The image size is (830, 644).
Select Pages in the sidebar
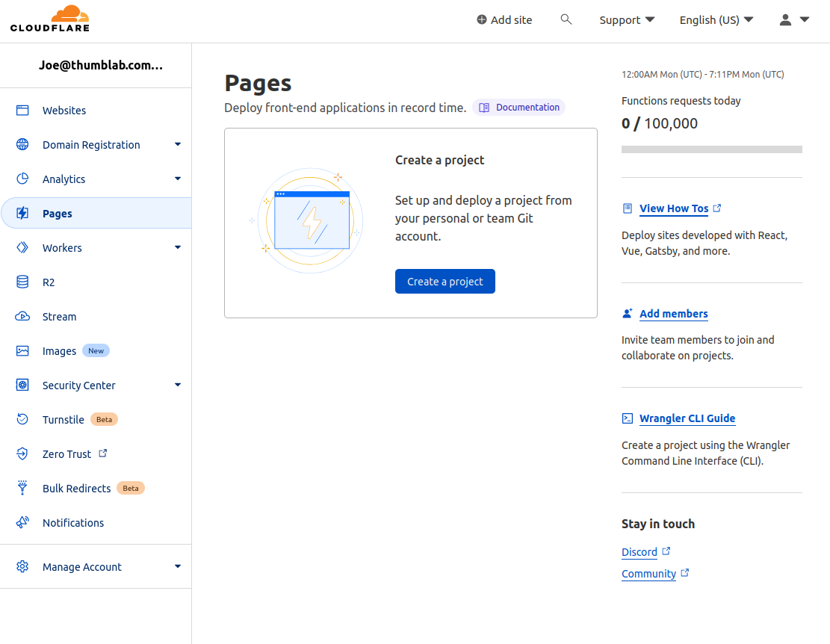96,213
